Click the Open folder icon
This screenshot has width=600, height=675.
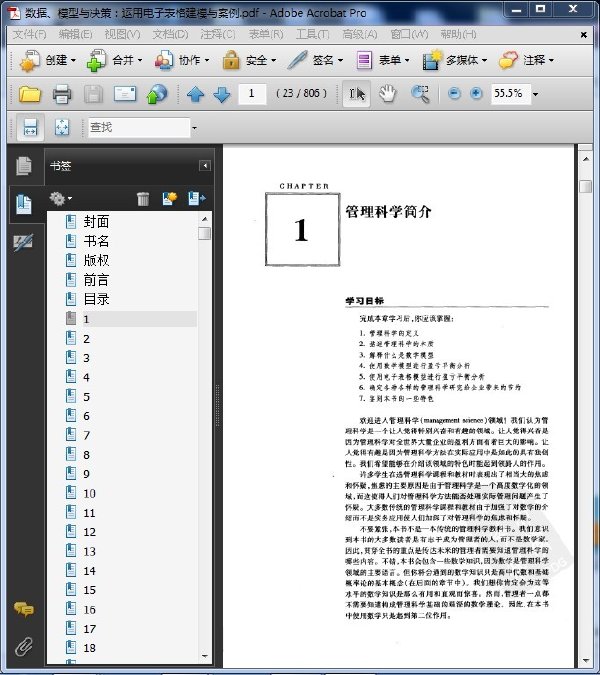[x=30, y=94]
